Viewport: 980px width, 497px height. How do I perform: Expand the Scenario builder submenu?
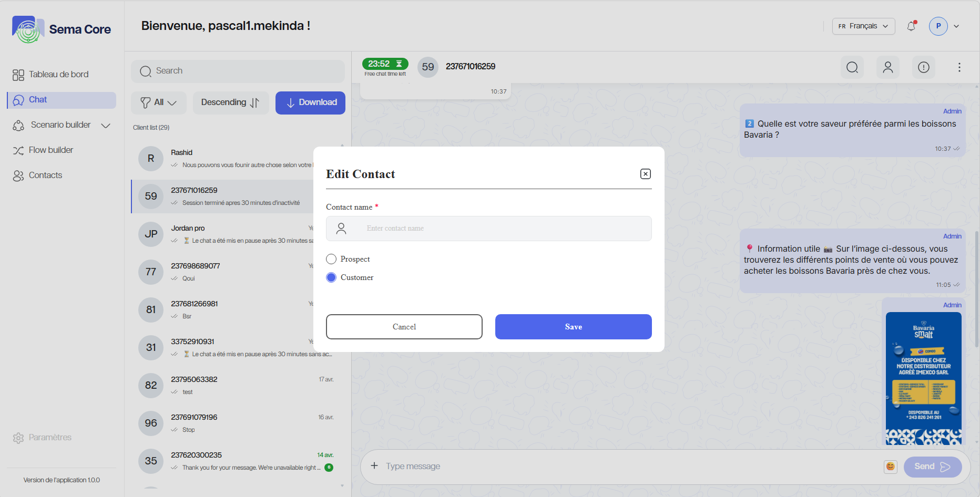click(x=106, y=126)
